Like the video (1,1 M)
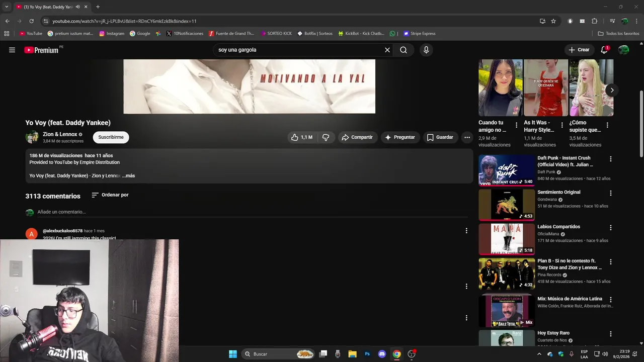The width and height of the screenshot is (644, 362). [301, 137]
